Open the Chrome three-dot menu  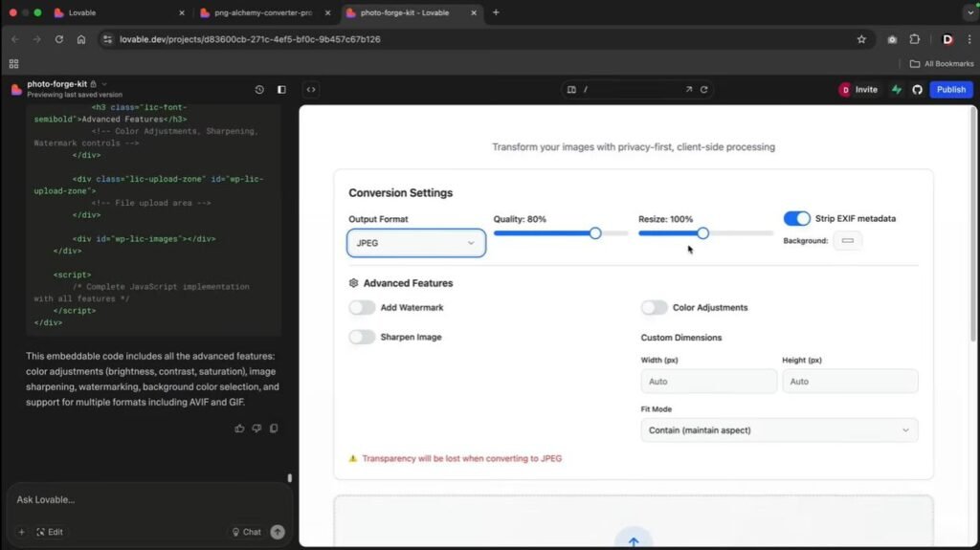(x=969, y=39)
